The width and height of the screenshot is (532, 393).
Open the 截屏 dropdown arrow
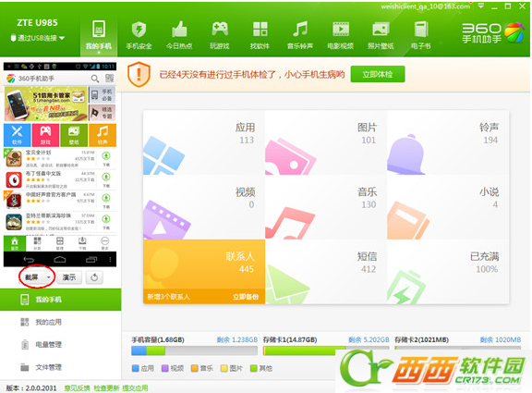49,277
